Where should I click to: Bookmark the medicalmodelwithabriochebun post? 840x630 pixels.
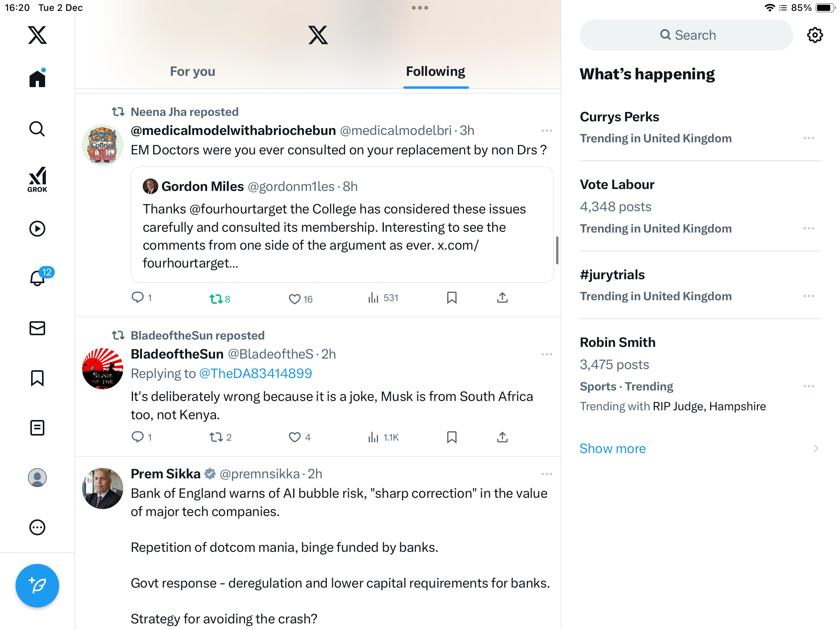451,298
